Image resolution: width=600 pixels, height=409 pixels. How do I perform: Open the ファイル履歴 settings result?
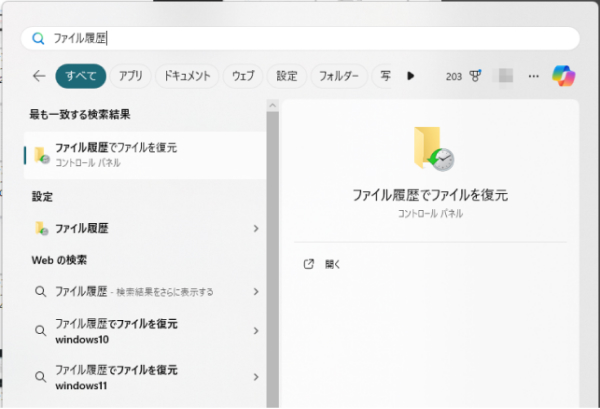point(145,228)
